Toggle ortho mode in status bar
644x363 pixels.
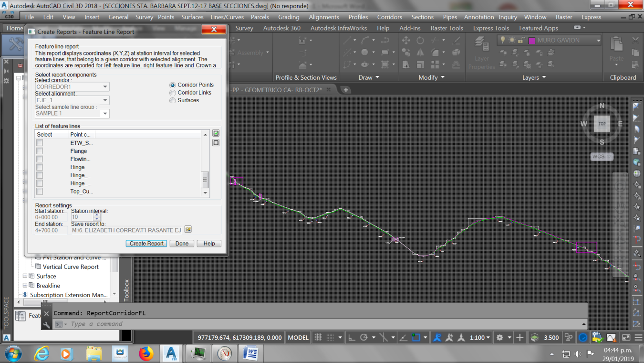click(x=352, y=337)
